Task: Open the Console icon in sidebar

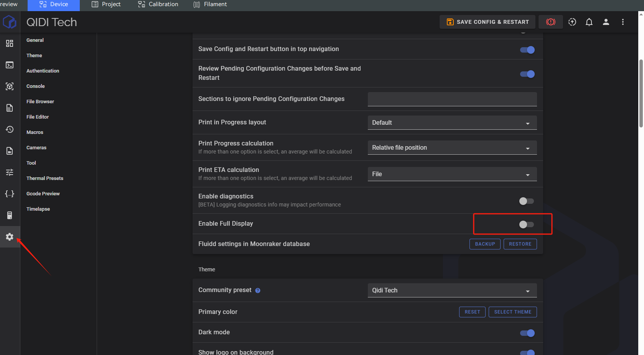Action: [x=10, y=65]
